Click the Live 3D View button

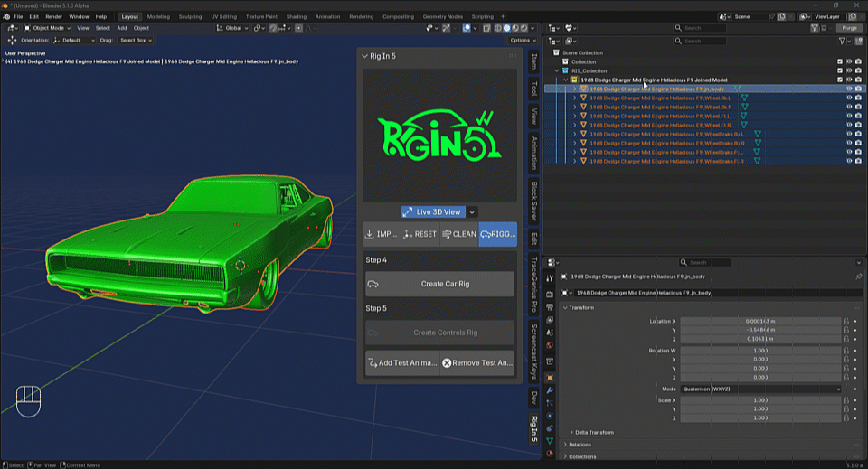[433, 211]
